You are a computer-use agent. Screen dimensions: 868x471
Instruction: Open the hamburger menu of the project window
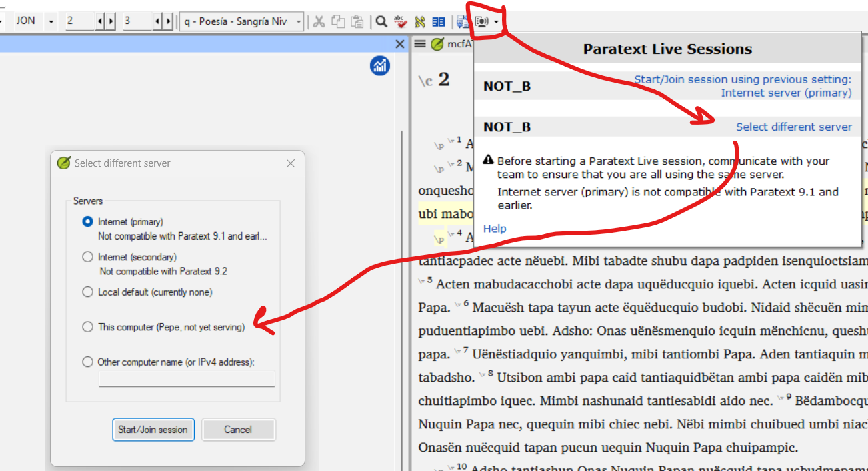point(419,44)
